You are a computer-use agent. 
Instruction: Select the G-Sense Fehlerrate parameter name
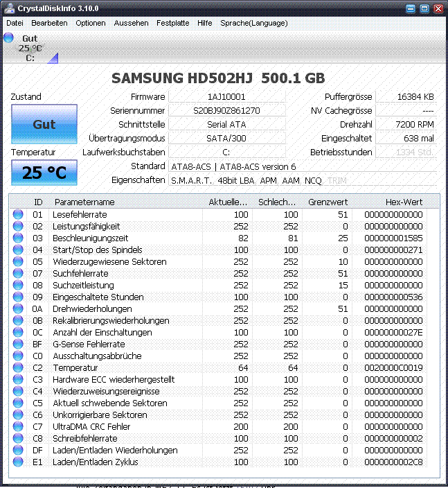[89, 345]
